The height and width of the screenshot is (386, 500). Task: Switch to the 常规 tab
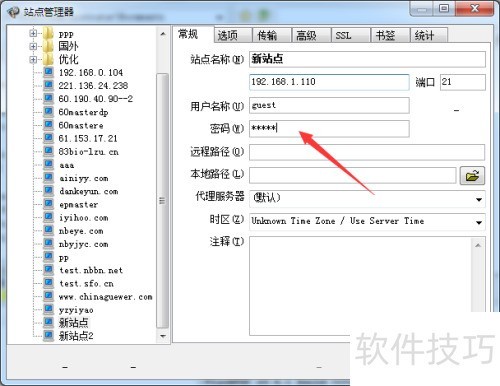click(x=193, y=34)
